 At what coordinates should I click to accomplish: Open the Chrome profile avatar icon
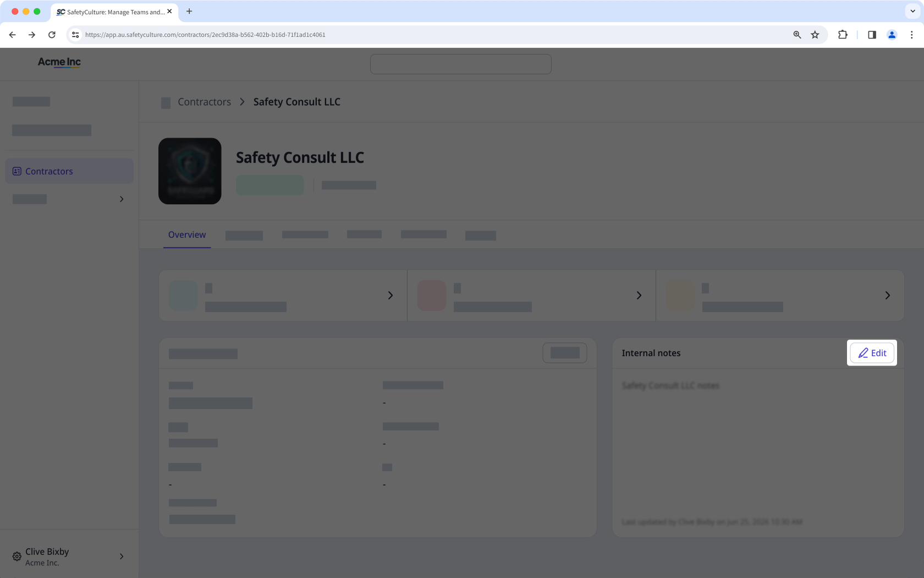point(892,35)
